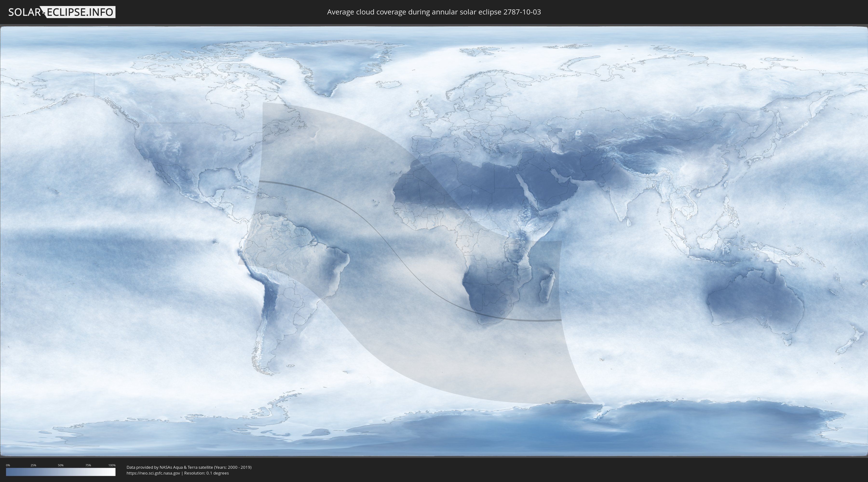Click the 'Resolution: 0.1 degrees' text
Viewport: 868px width, 482px height.
coord(206,473)
